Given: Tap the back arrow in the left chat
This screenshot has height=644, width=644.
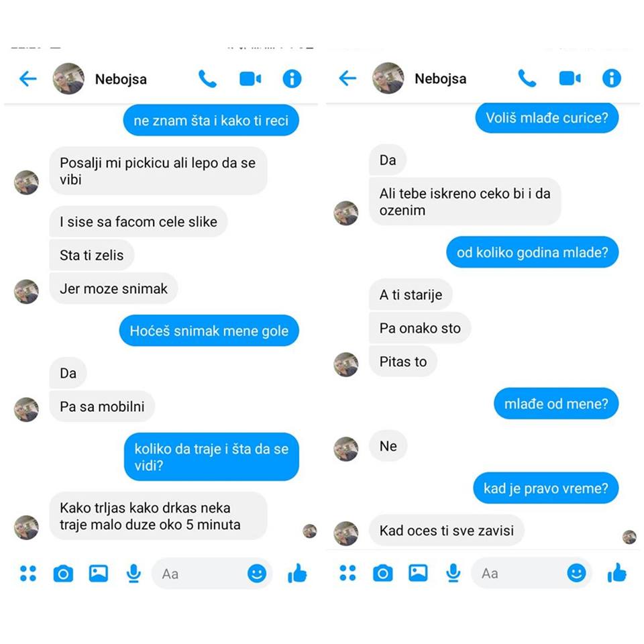Looking at the screenshot, I should point(28,78).
